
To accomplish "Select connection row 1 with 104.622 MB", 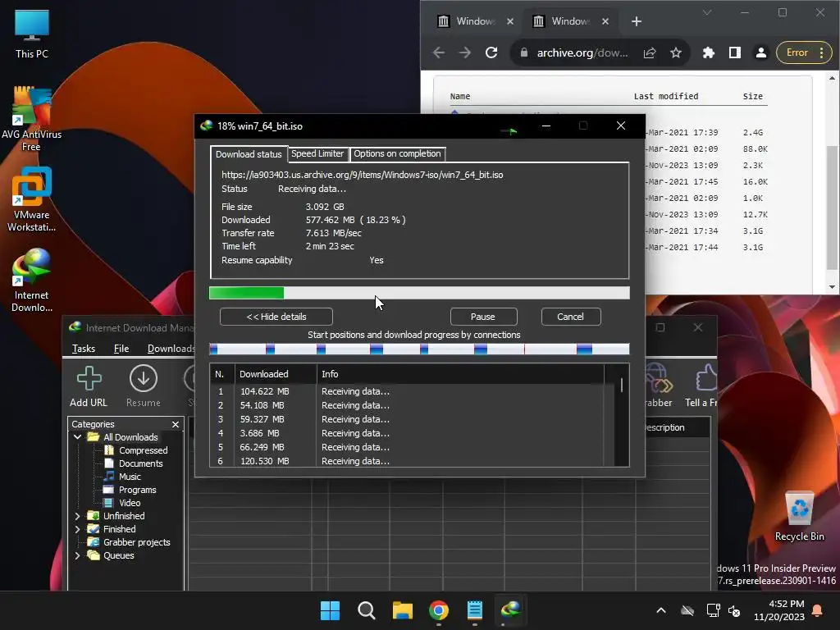I will [x=407, y=391].
